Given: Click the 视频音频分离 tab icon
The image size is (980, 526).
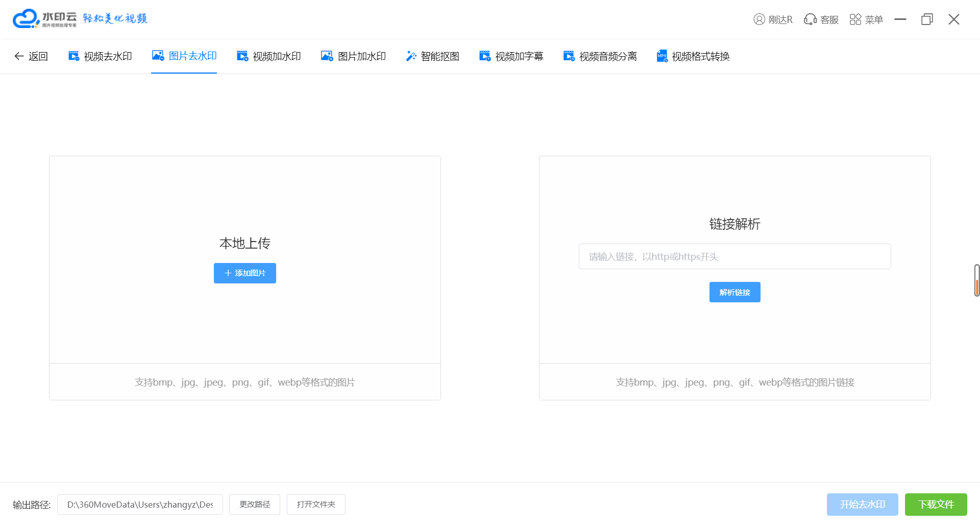Looking at the screenshot, I should point(569,56).
